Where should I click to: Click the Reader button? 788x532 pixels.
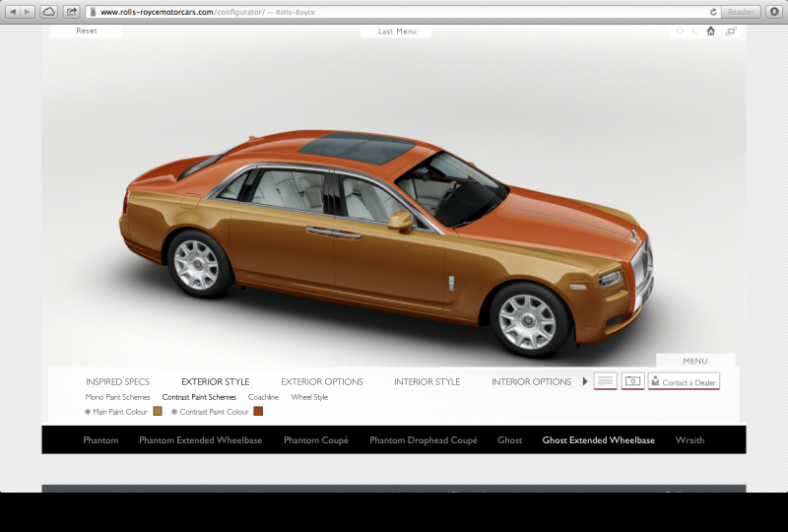741,12
